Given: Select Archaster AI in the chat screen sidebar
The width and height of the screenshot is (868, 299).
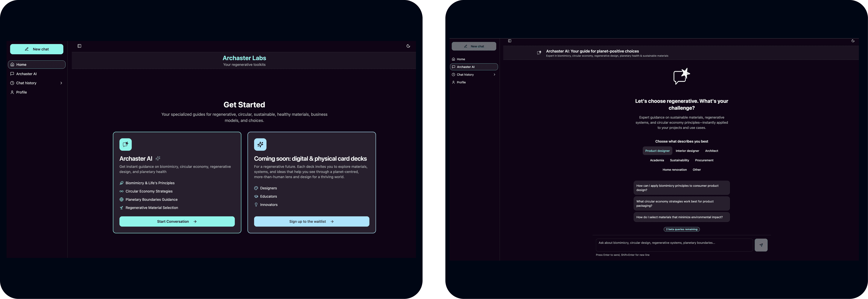Looking at the screenshot, I should pyautogui.click(x=474, y=67).
